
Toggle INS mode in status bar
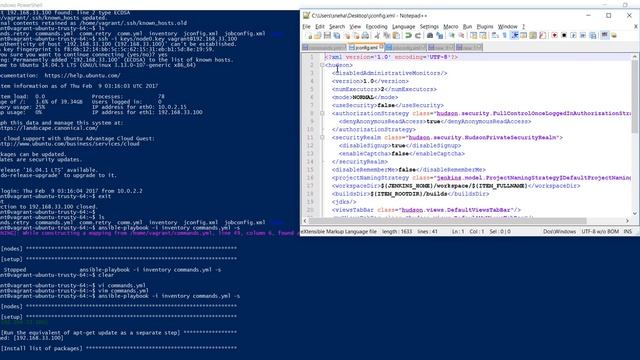point(628,231)
